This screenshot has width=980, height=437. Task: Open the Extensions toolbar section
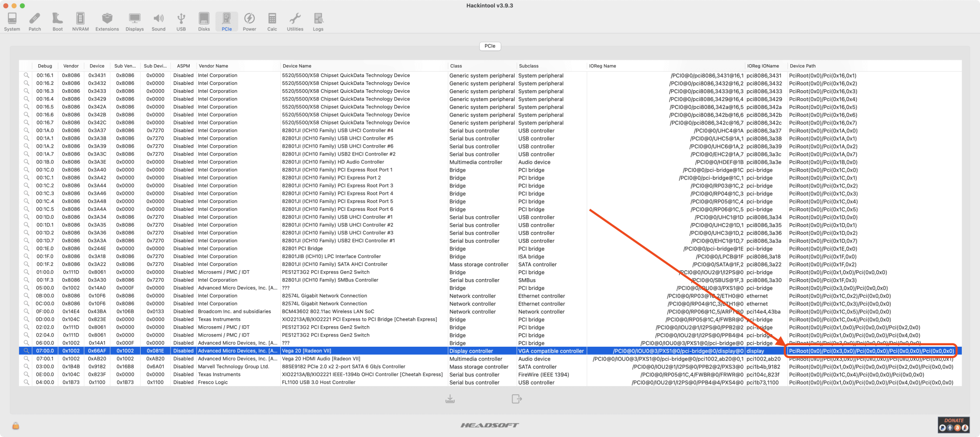[107, 22]
